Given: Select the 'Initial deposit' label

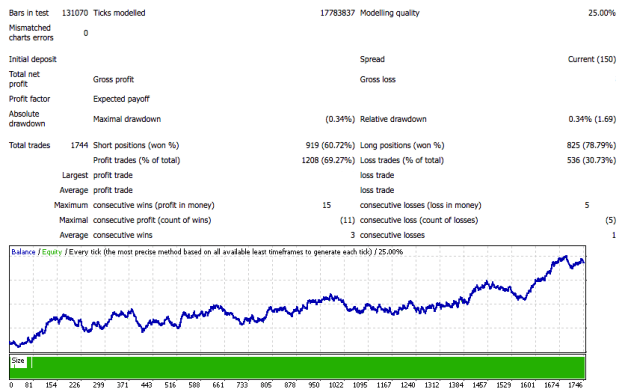Looking at the screenshot, I should point(33,59).
